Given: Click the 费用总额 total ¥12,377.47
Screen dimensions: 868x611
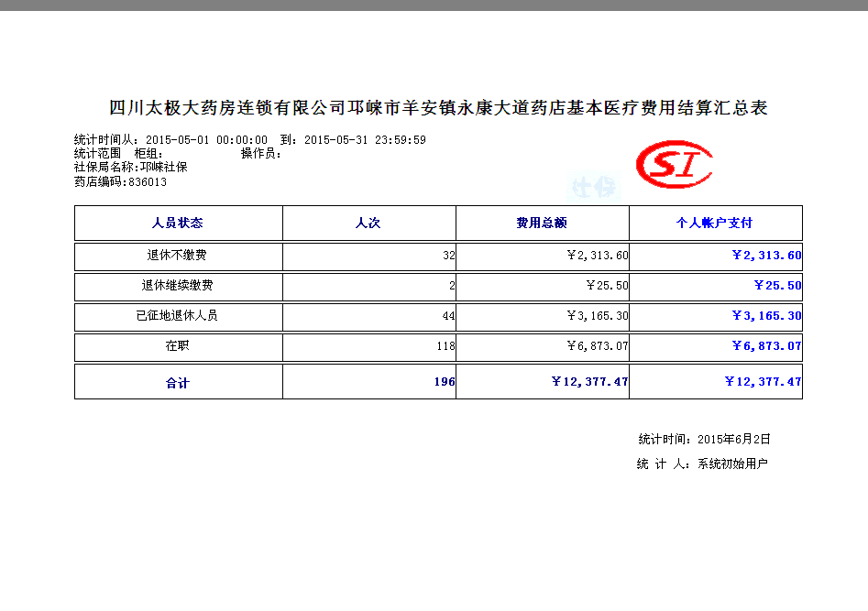Looking at the screenshot, I should click(590, 382).
